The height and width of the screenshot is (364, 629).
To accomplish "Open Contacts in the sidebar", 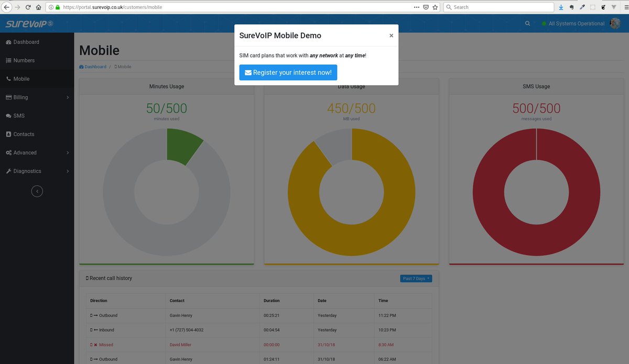I will pos(37,134).
